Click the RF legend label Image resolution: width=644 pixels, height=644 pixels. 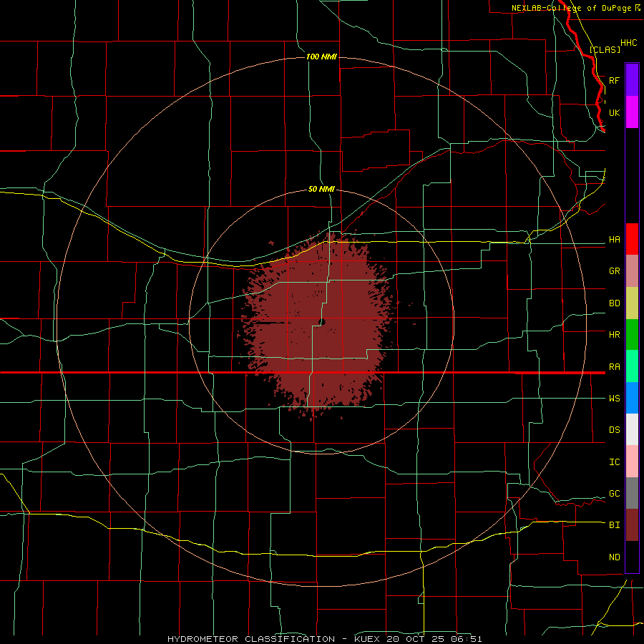click(614, 80)
